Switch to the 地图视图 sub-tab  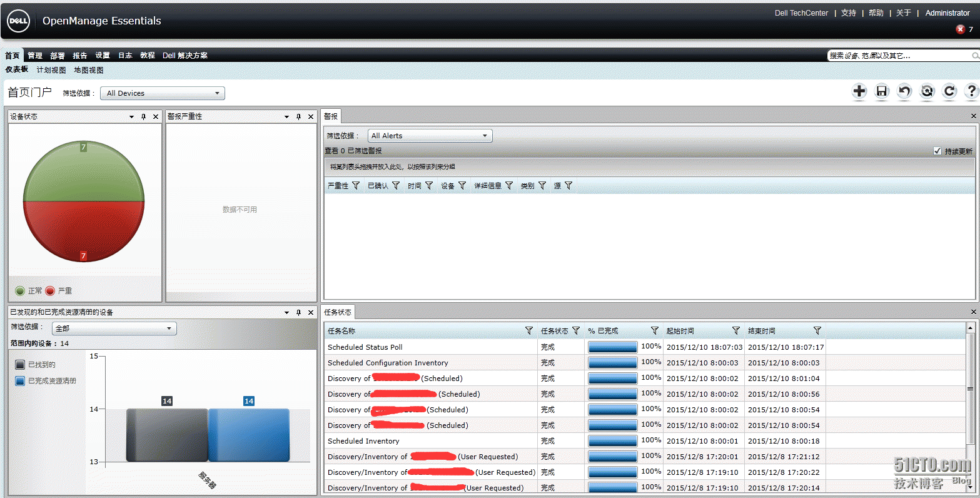(89, 70)
